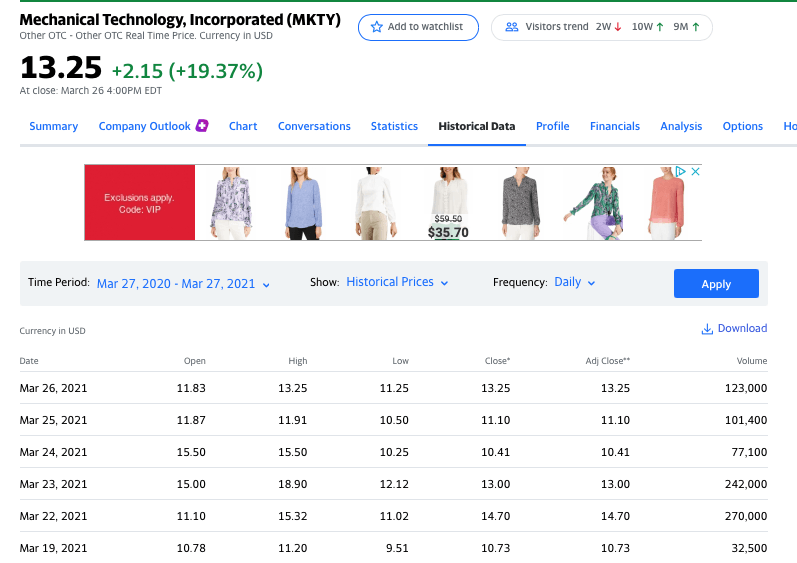Switch to the Financials tab
Viewport: 797px width, 563px height.
coord(615,126)
